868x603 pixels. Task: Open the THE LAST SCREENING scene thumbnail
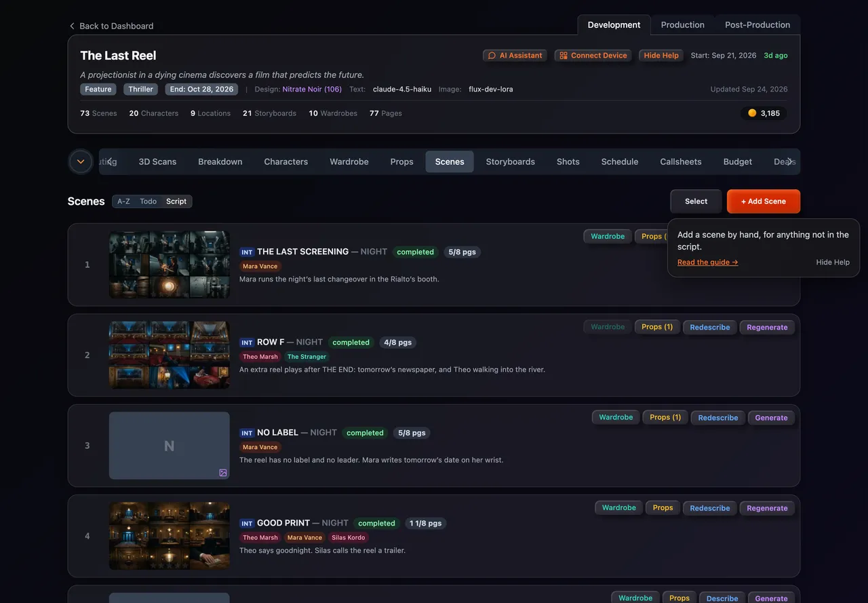[170, 265]
